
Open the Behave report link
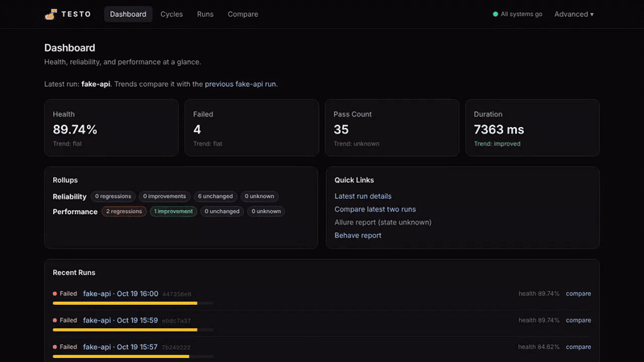(357, 236)
